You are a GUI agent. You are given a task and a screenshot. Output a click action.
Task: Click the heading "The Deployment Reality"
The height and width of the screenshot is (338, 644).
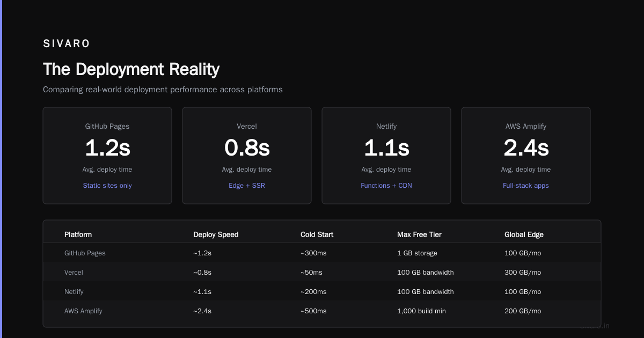point(131,69)
